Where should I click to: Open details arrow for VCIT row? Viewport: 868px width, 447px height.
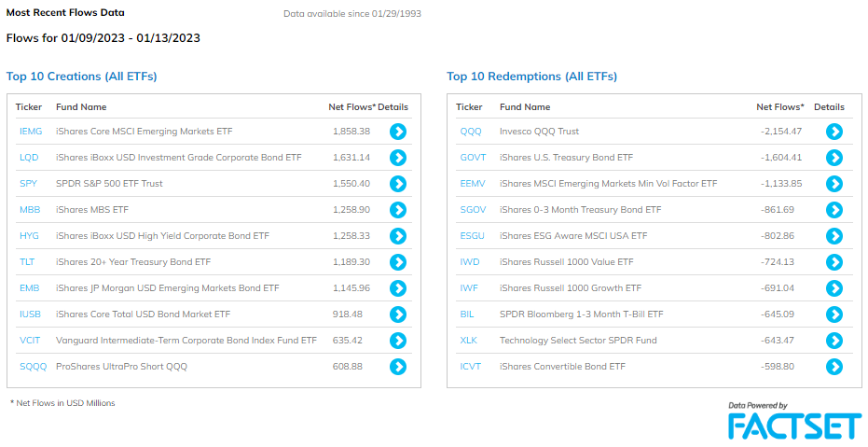click(398, 340)
